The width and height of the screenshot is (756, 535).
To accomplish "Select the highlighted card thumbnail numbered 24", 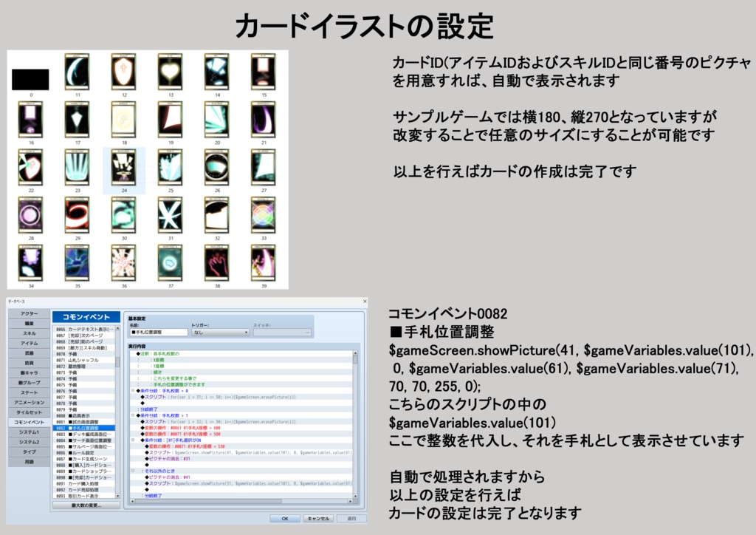I will coord(126,168).
